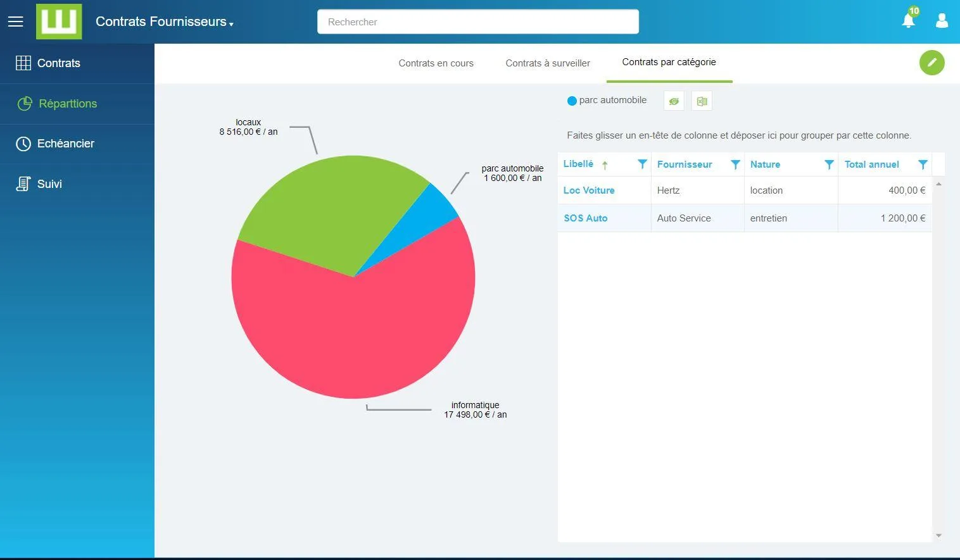960x560 pixels.
Task: Select the Contrats par catégorie tab
Action: click(x=669, y=62)
